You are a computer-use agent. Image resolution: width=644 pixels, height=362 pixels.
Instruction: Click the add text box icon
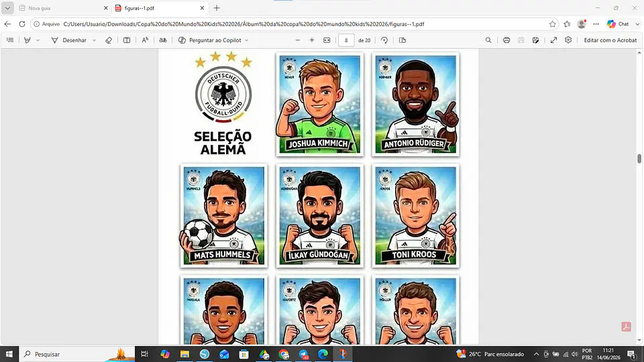click(127, 40)
